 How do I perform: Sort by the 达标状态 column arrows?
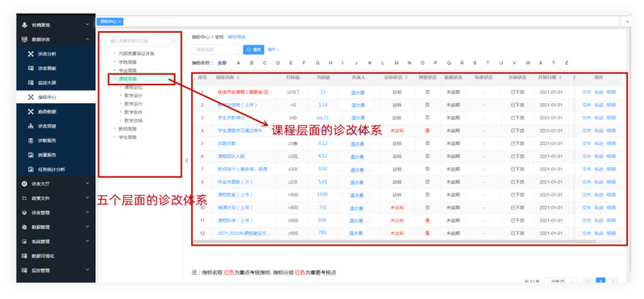pyautogui.click(x=406, y=77)
